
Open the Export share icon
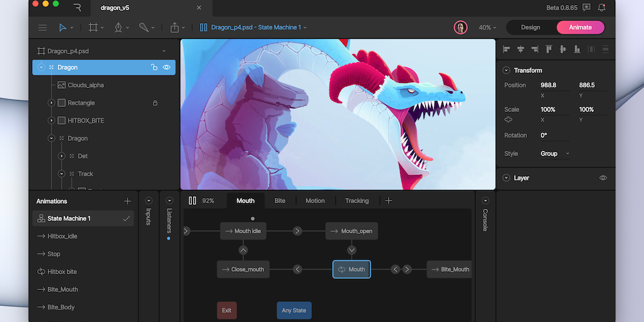point(175,28)
